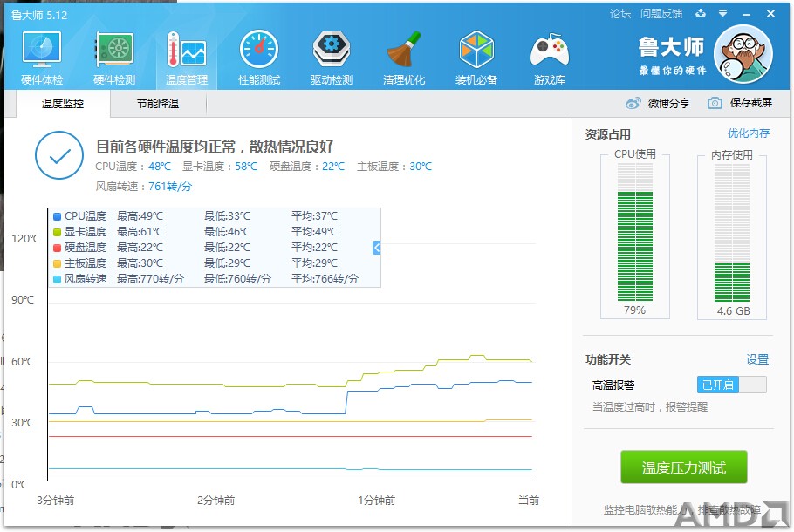Toggle green 显卡温度 legend swatch
The height and width of the screenshot is (532, 794).
tap(58, 232)
